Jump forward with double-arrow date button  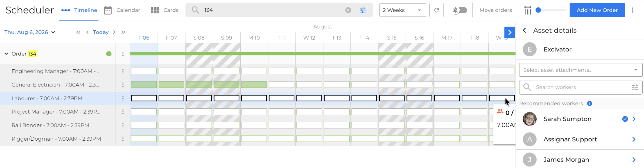point(123,32)
